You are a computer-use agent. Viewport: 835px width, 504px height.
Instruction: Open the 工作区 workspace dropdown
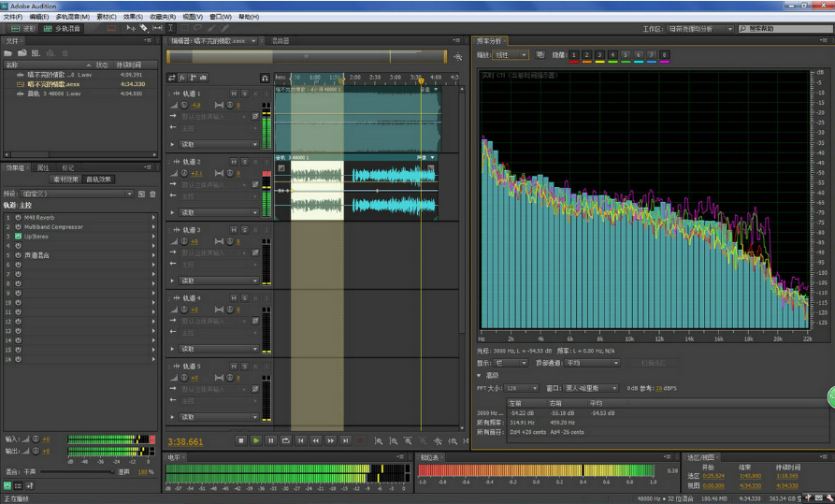pos(700,29)
